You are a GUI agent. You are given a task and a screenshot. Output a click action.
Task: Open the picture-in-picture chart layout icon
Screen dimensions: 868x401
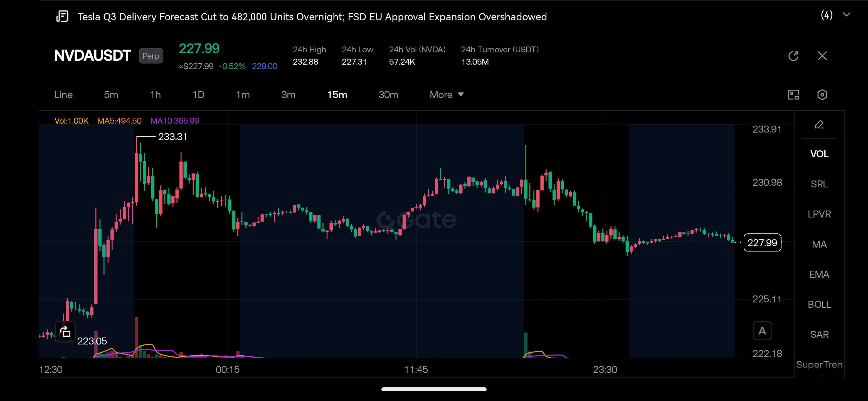[x=793, y=95]
